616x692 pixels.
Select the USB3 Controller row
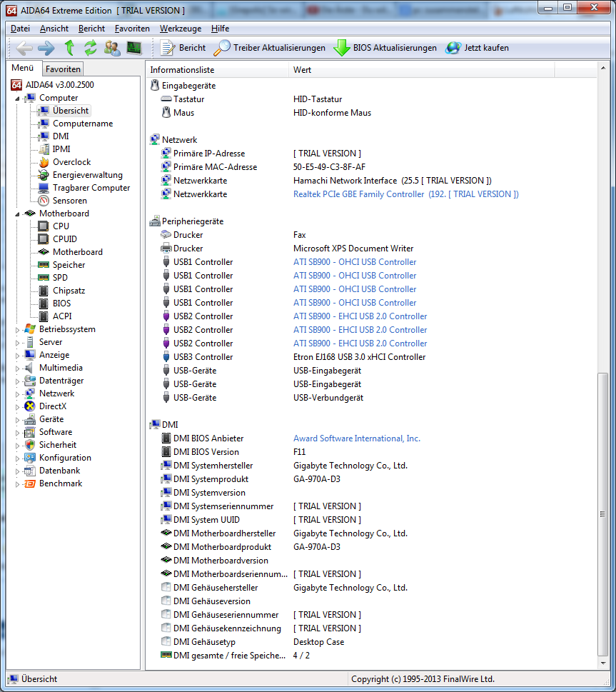pos(370,356)
